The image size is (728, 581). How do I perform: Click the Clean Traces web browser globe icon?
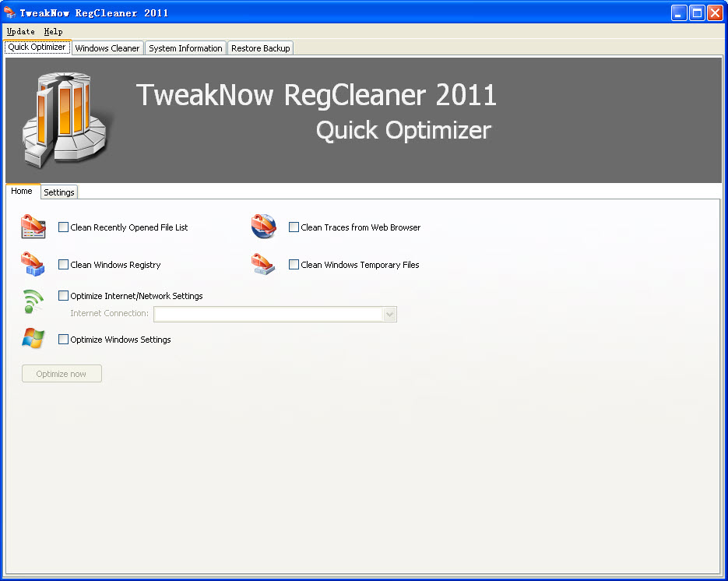[263, 225]
